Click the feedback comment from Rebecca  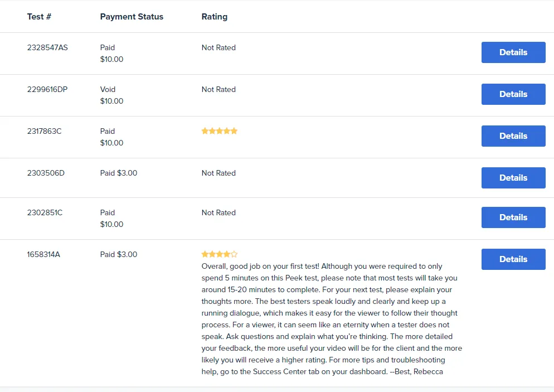[332, 319]
